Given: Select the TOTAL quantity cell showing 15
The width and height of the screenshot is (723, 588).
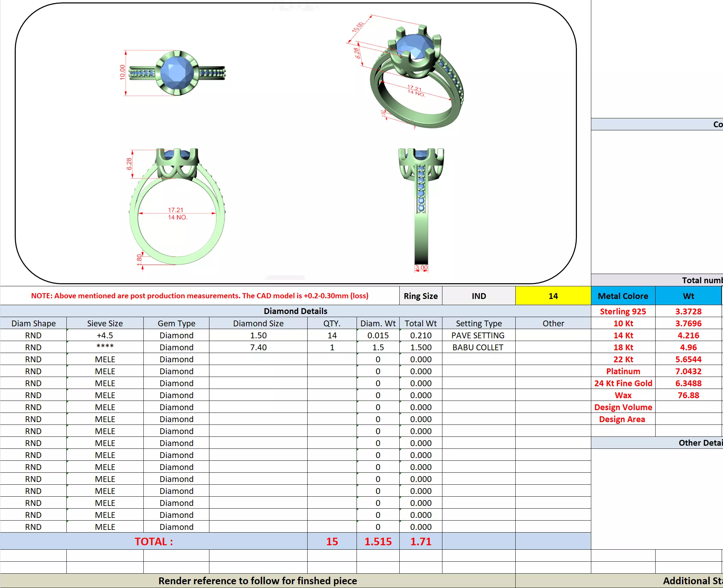Looking at the screenshot, I should 332,541.
